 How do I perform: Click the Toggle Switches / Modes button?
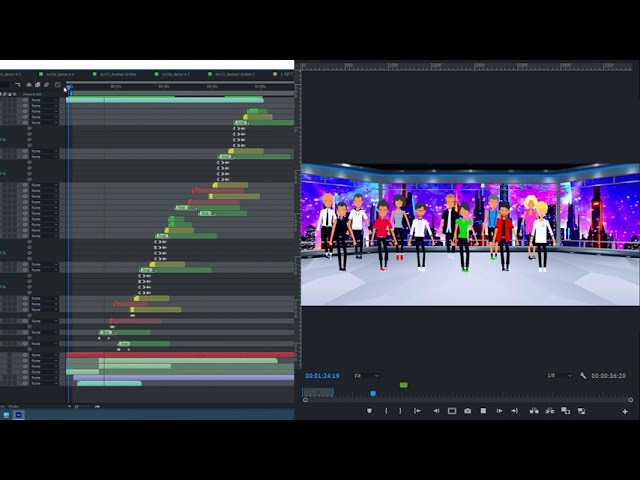tap(10, 406)
